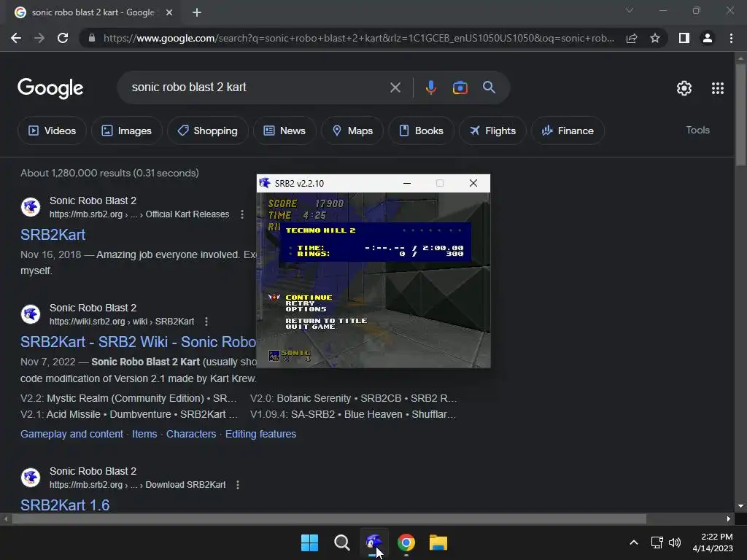Close the SRB2 v2.2.10 window
This screenshot has height=560, width=747.
point(473,183)
